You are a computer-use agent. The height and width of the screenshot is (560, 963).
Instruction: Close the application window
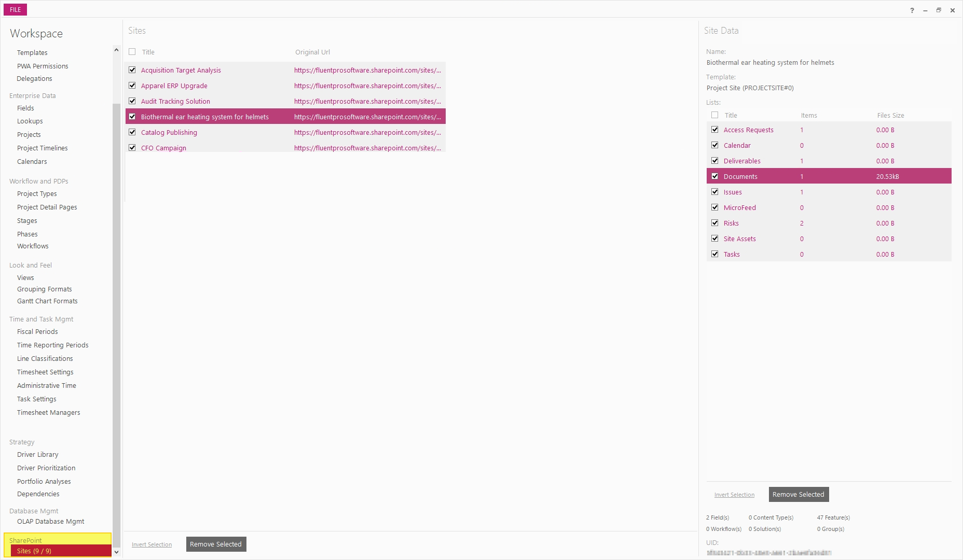point(953,10)
